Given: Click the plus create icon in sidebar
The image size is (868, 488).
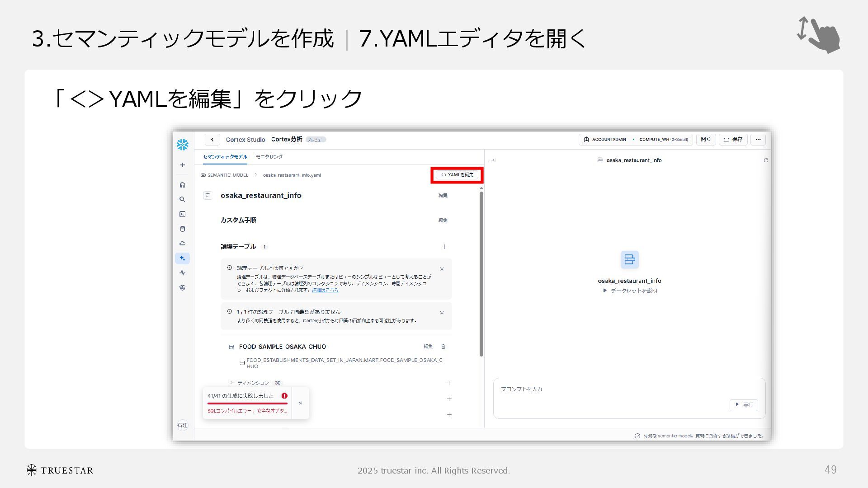Looking at the screenshot, I should (x=182, y=165).
